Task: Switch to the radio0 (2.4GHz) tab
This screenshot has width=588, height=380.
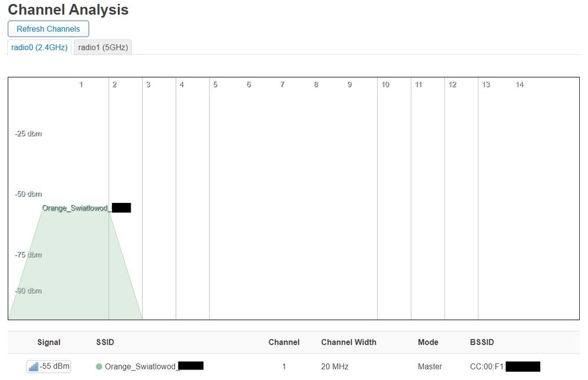Action: click(39, 47)
